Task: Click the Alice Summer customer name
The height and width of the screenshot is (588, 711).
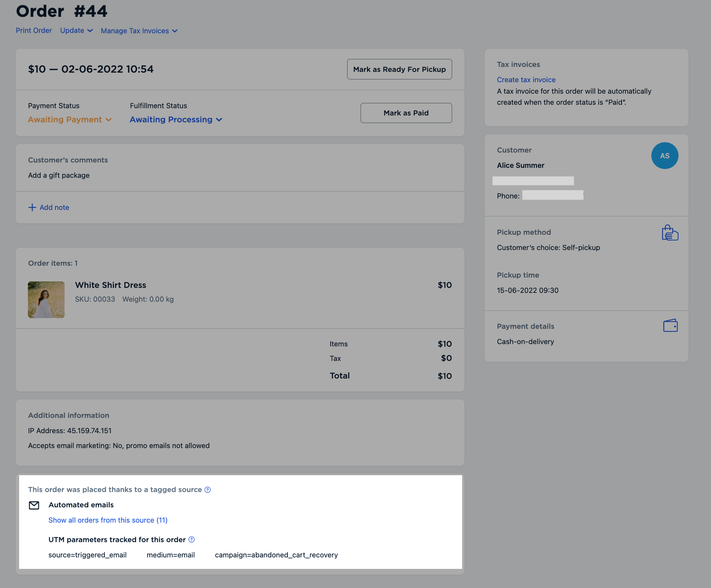Action: pos(520,165)
